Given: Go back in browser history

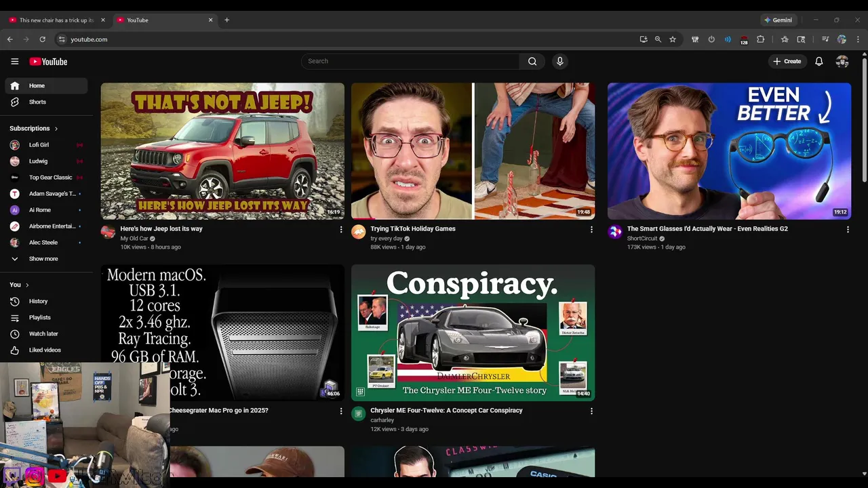Looking at the screenshot, I should click(9, 39).
